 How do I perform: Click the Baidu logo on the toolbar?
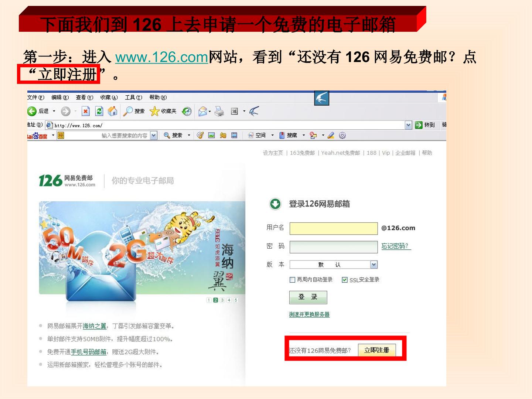click(38, 136)
